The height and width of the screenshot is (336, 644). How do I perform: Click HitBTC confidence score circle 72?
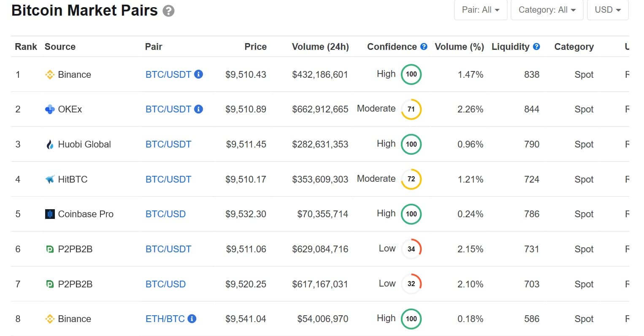click(x=411, y=179)
